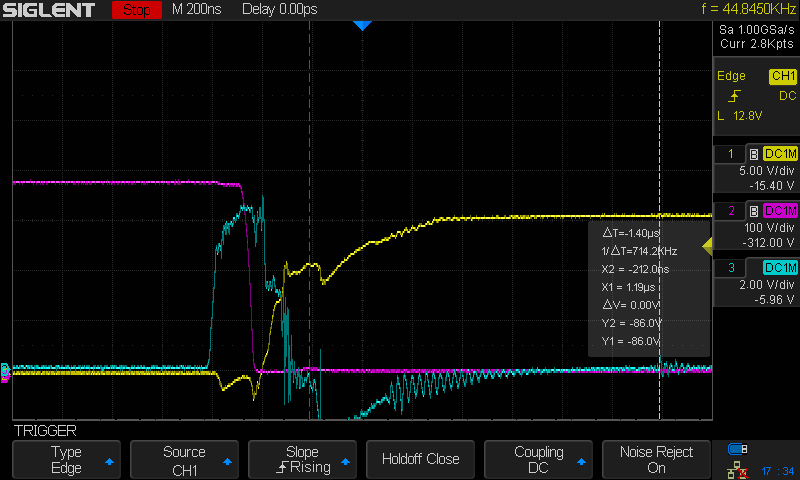The width and height of the screenshot is (800, 480).
Task: Click the channel ground markers on left edge
Action: coord(5,372)
